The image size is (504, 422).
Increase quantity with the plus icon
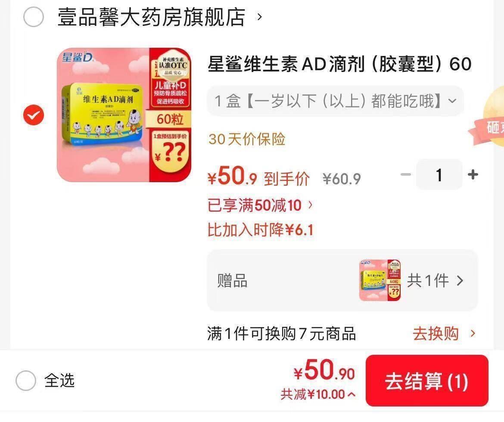[x=473, y=174]
